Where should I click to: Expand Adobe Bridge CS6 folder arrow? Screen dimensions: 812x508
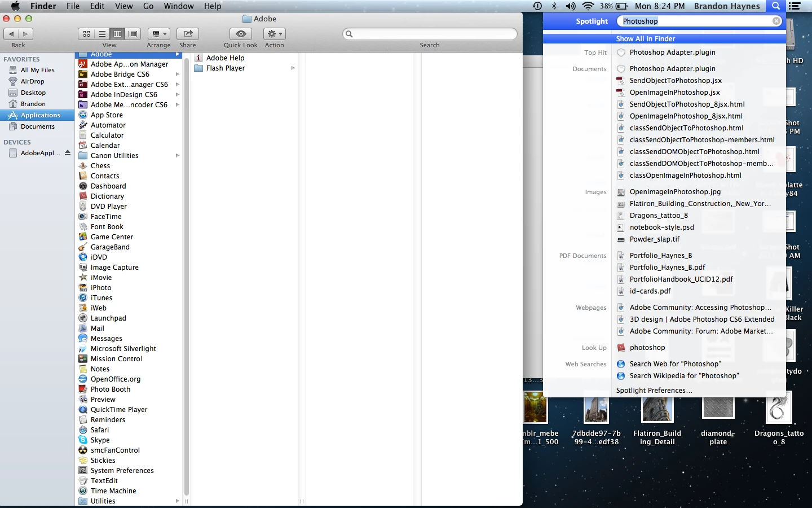click(x=178, y=74)
